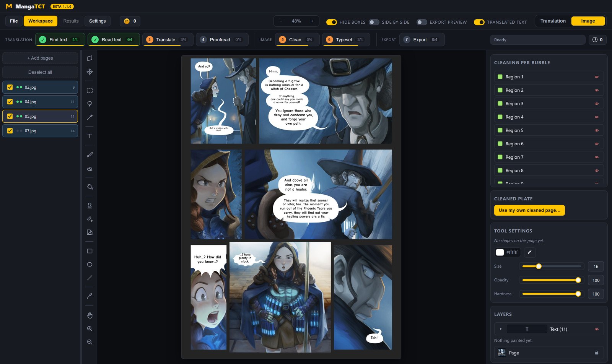Open the white #ffffff color swatch
612x364 pixels.
500,252
